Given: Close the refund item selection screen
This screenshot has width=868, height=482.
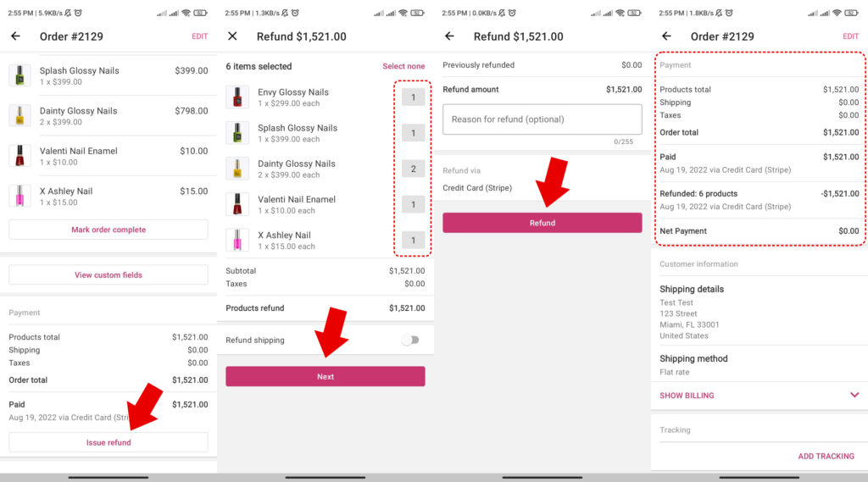Looking at the screenshot, I should pyautogui.click(x=232, y=36).
